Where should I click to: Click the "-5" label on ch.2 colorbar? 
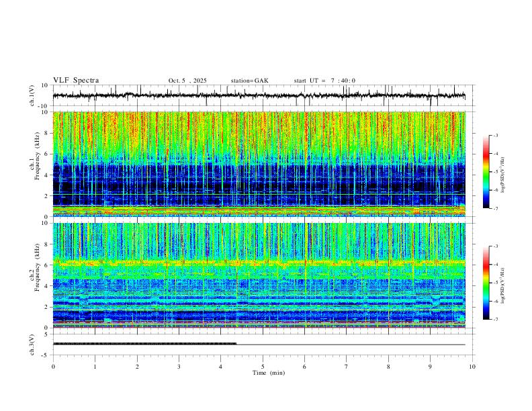pos(495,283)
